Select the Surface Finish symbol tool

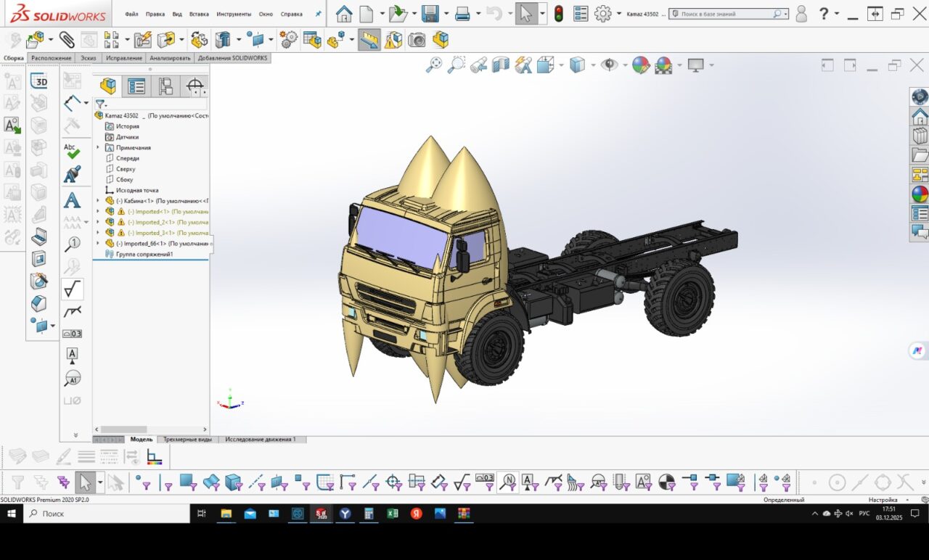[72, 289]
